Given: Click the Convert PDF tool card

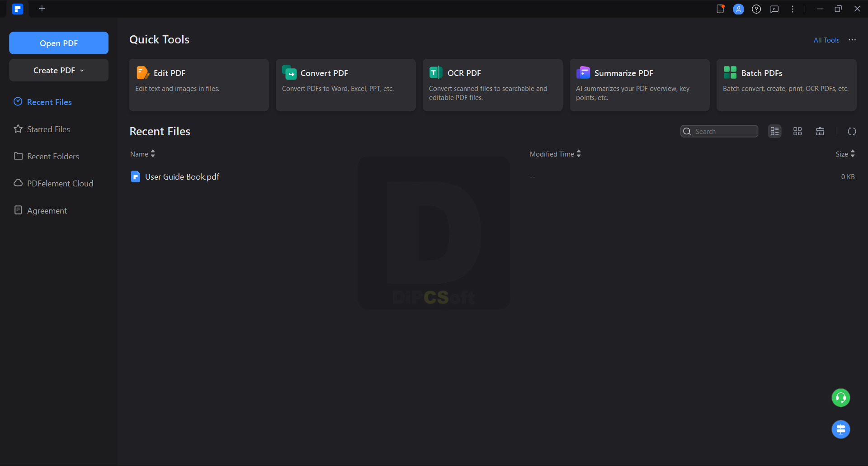Looking at the screenshot, I should [346, 85].
